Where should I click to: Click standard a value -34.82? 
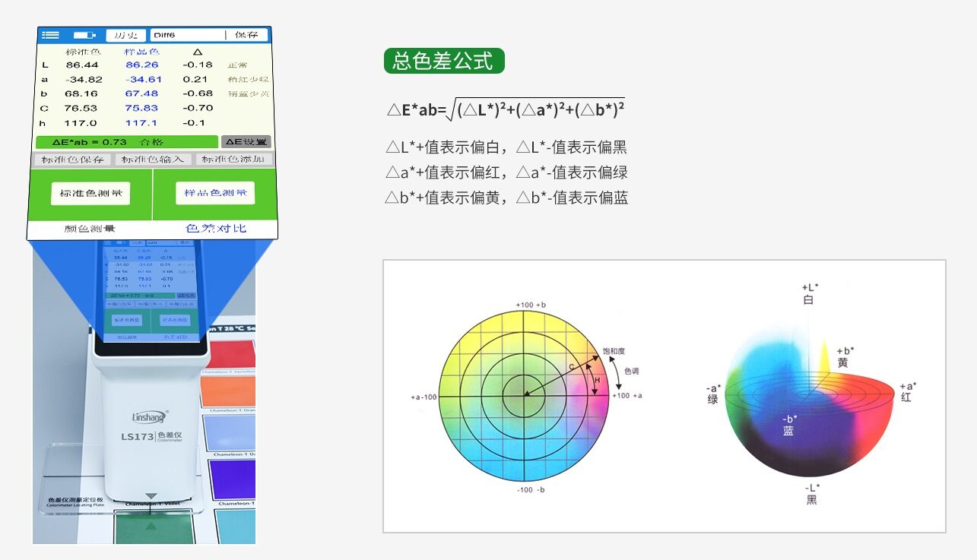(x=83, y=79)
